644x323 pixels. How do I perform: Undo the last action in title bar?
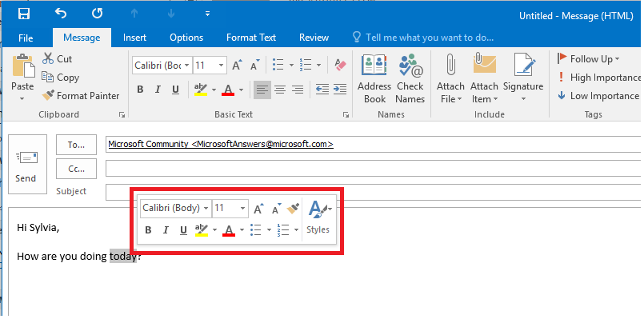click(x=60, y=14)
